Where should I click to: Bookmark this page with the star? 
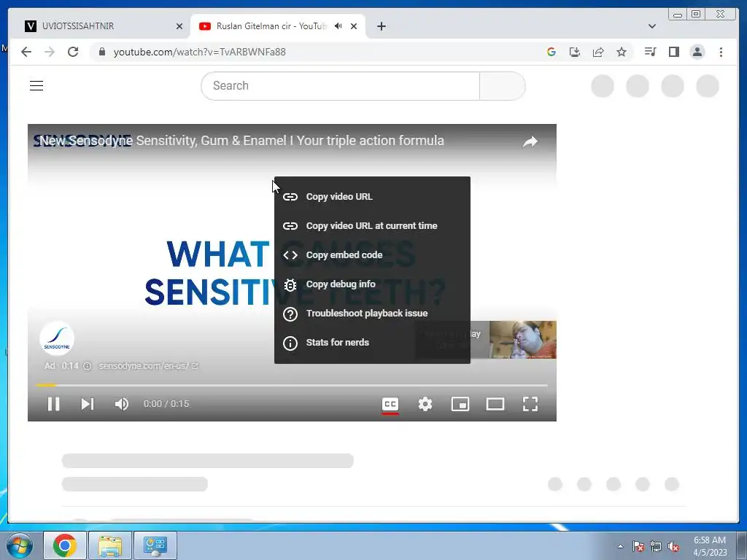point(622,52)
